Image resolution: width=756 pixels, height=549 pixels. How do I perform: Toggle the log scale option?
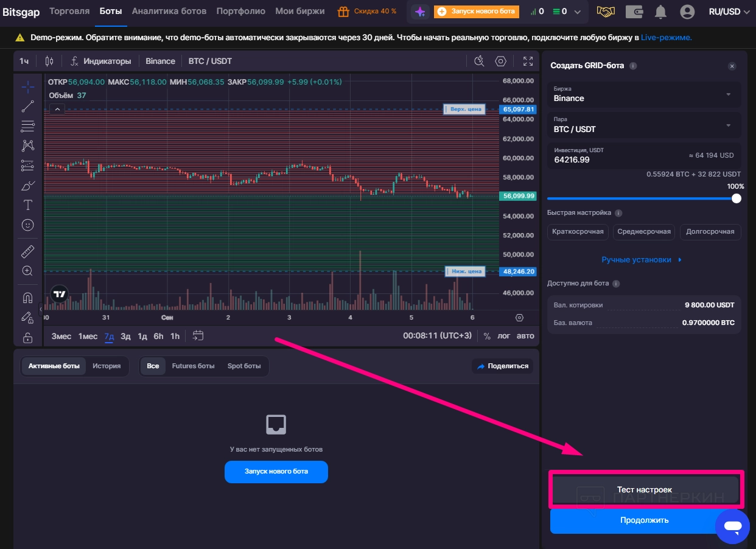click(x=504, y=336)
